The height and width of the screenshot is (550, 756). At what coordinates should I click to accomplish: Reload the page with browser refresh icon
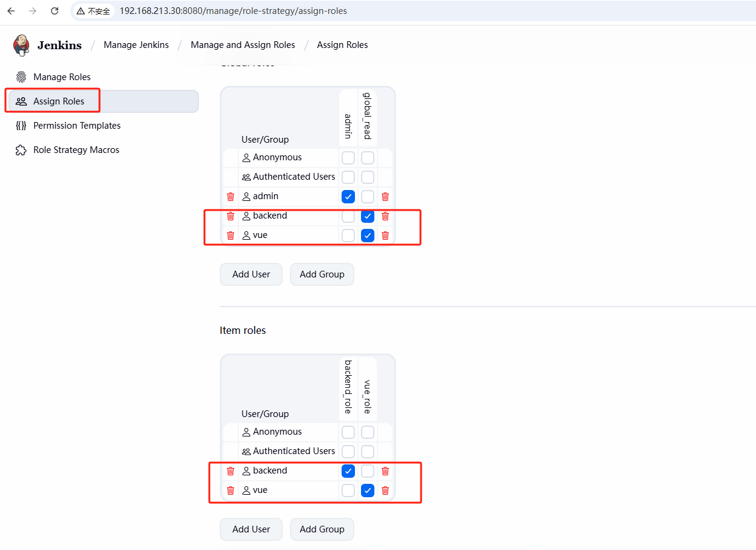(x=55, y=11)
